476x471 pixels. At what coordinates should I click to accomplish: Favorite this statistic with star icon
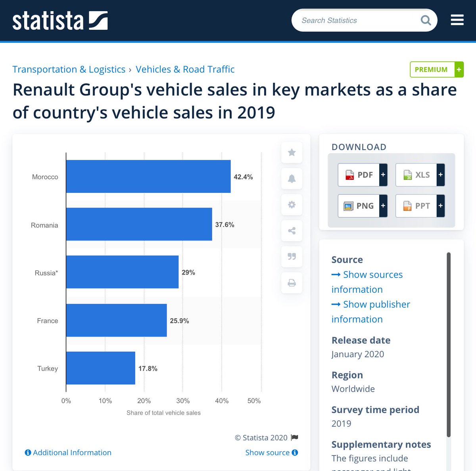[x=292, y=152]
